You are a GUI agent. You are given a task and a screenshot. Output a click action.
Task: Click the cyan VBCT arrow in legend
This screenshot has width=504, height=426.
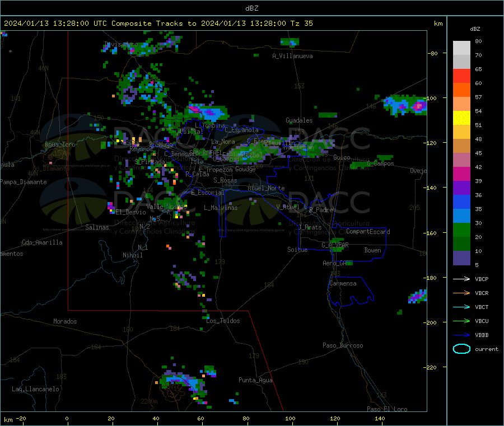[x=461, y=307]
